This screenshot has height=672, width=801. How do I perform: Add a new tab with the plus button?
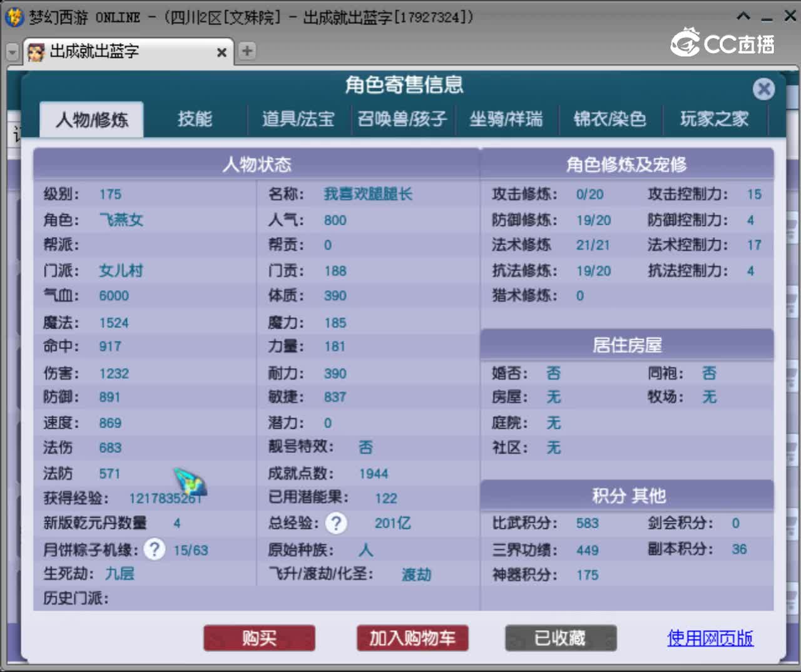247,51
